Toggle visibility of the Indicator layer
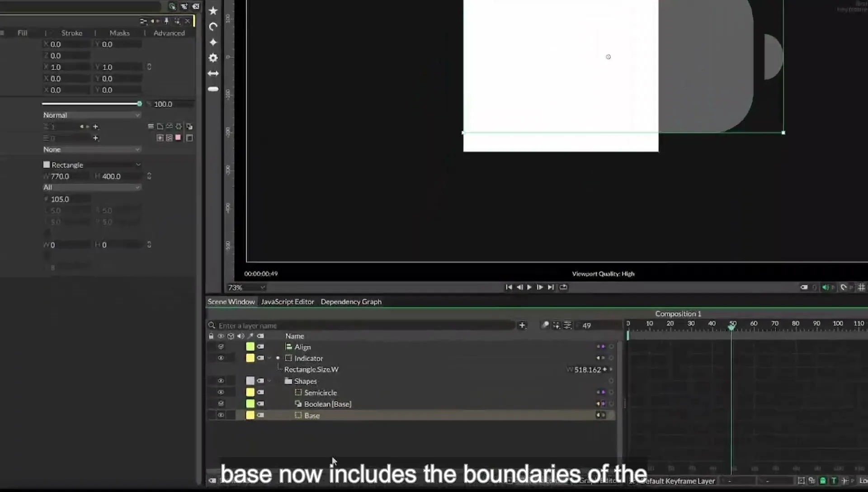The image size is (868, 492). (x=221, y=358)
